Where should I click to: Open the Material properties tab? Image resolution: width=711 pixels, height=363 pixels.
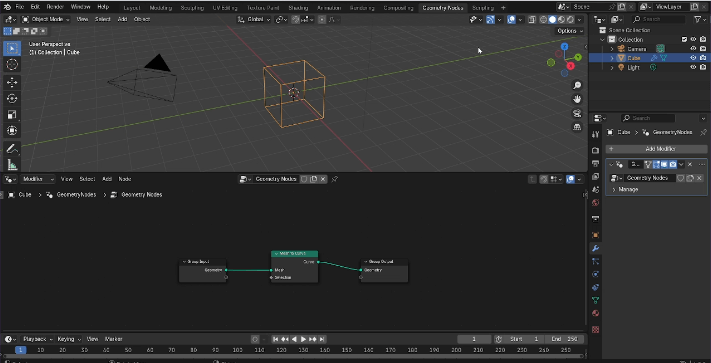coord(595,314)
